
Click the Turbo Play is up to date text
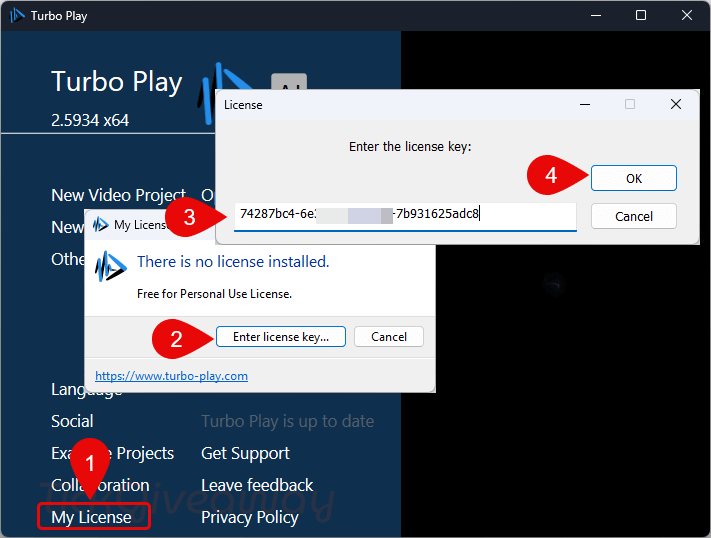pyautogui.click(x=288, y=421)
